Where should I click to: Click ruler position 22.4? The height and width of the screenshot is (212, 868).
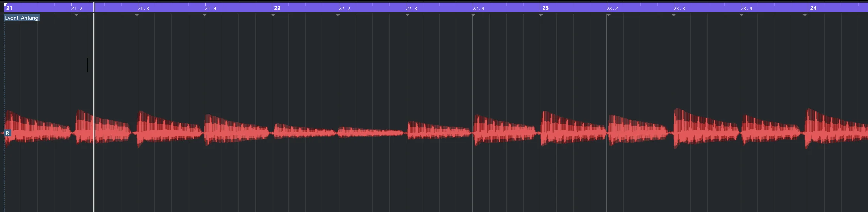click(478, 8)
